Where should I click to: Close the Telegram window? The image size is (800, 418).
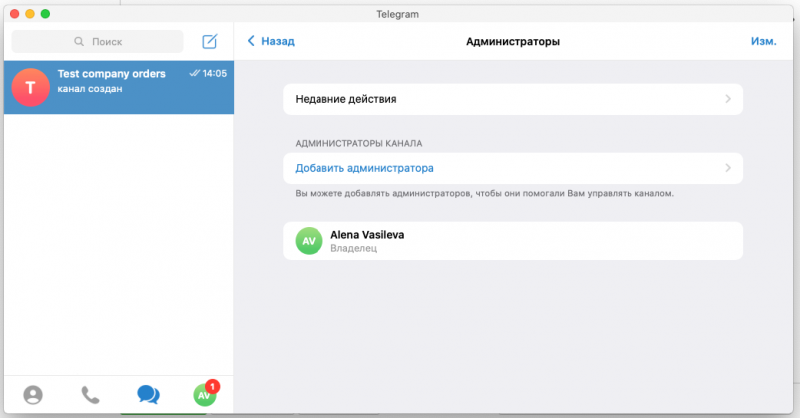[13, 14]
